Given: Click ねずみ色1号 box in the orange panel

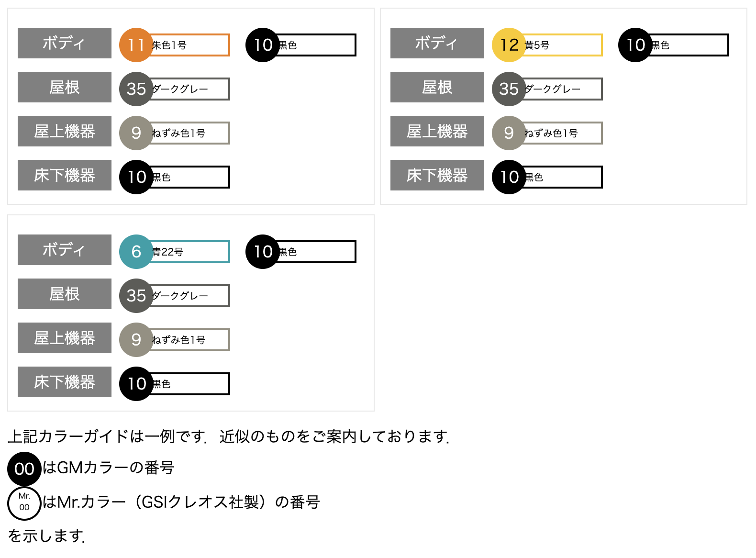Looking at the screenshot, I should coord(190,133).
